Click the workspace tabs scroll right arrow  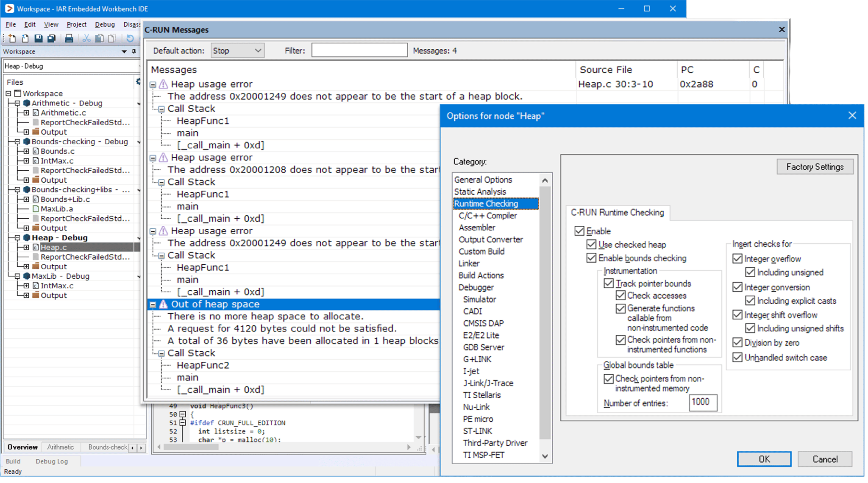point(141,447)
